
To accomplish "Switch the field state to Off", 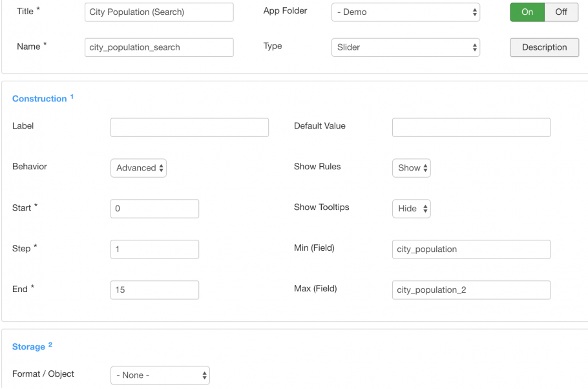I will pos(561,12).
